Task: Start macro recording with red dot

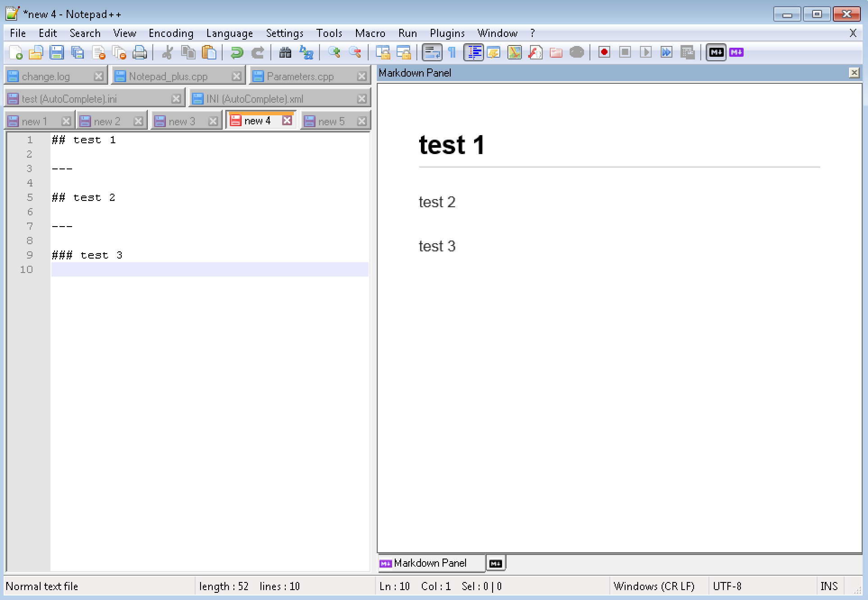Action: [604, 53]
